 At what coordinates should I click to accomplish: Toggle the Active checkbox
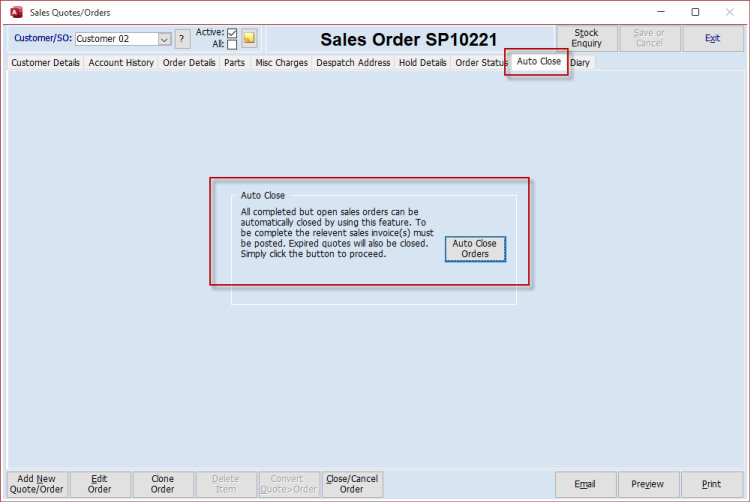[232, 33]
